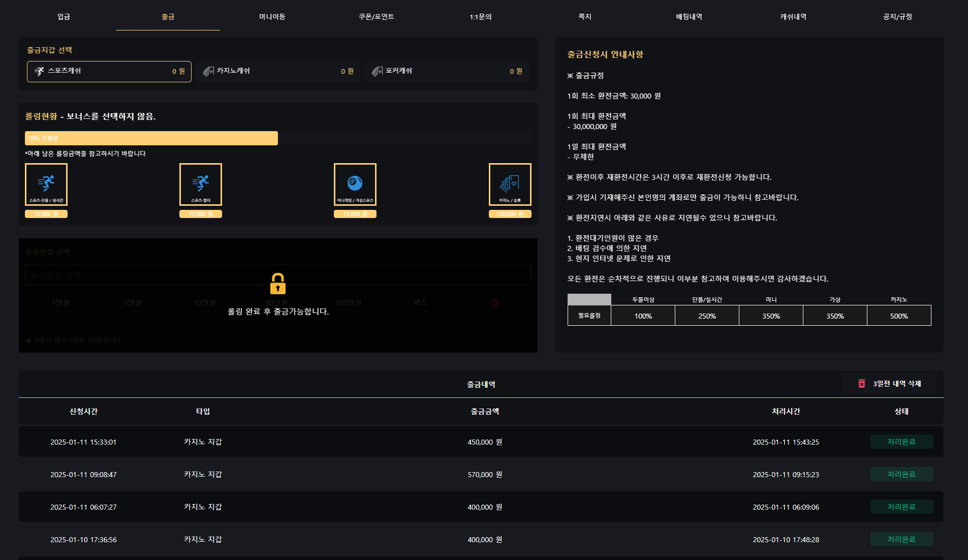
Task: Click the money icon beside 포커캐쉬
Action: [x=377, y=72]
